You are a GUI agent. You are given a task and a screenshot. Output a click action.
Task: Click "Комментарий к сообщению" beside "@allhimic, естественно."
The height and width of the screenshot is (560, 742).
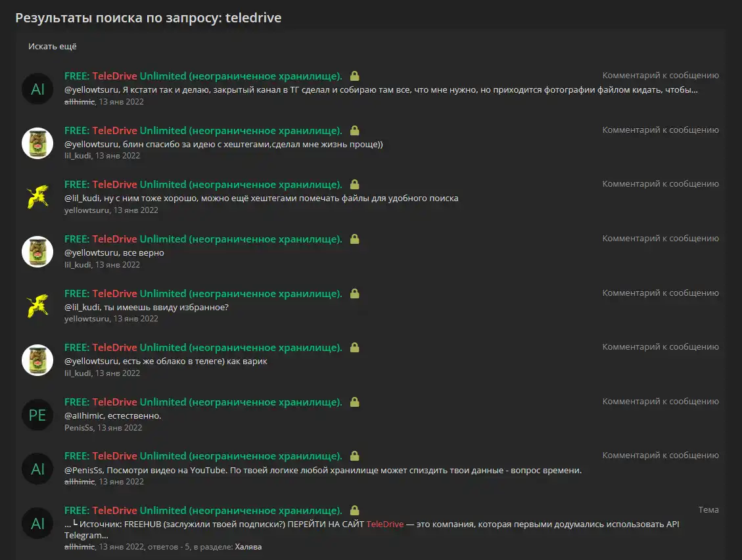click(660, 401)
